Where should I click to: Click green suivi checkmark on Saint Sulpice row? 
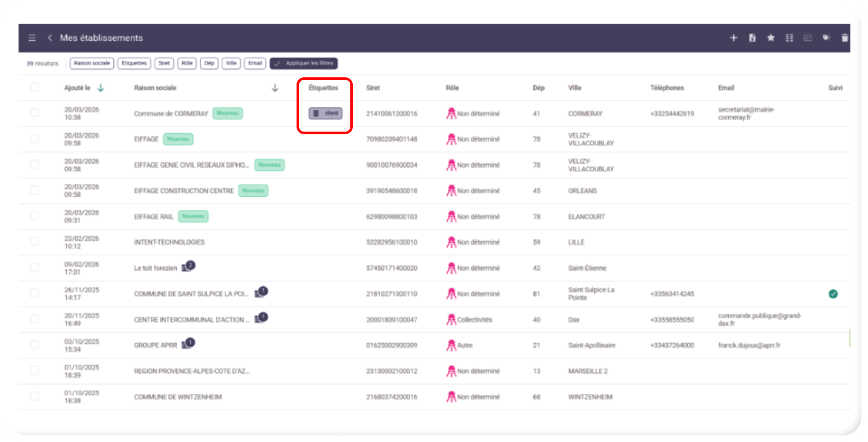(x=833, y=294)
